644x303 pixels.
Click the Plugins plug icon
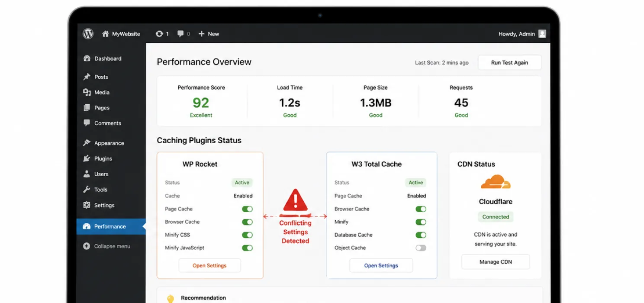[87, 158]
